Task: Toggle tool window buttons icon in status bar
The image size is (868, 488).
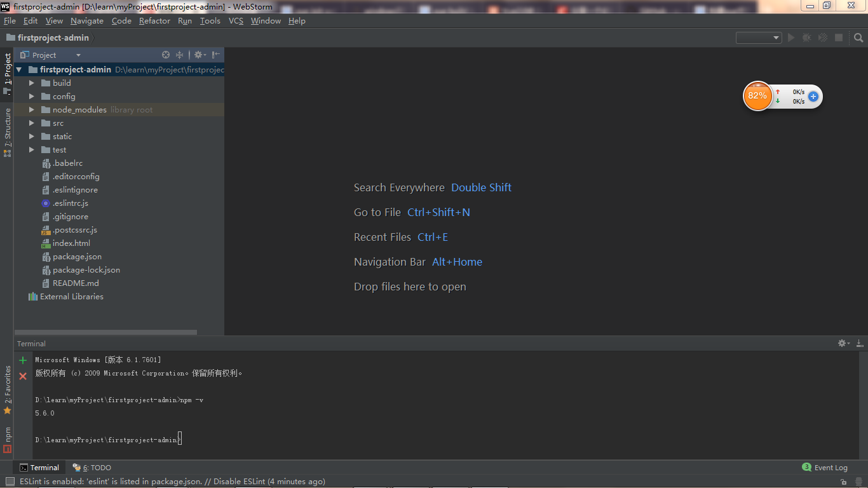Action: coord(10,482)
